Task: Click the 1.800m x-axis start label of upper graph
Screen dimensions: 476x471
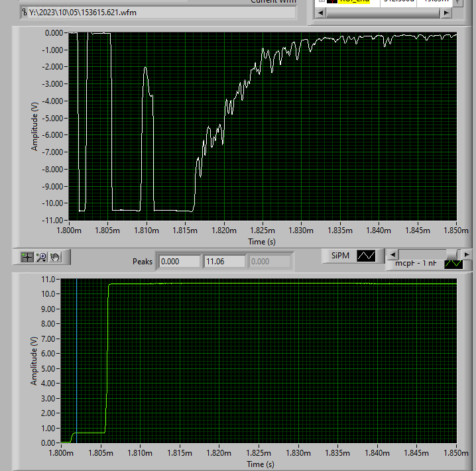Action: coord(69,231)
